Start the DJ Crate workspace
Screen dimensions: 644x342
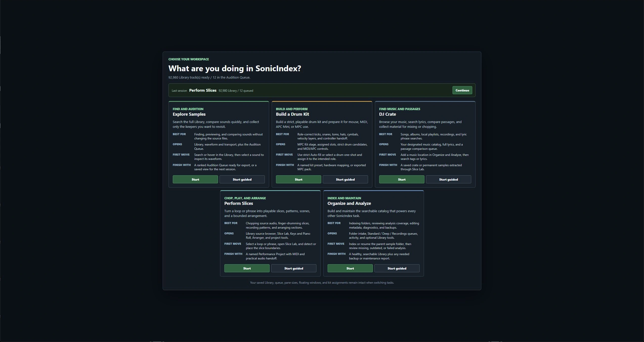click(402, 179)
